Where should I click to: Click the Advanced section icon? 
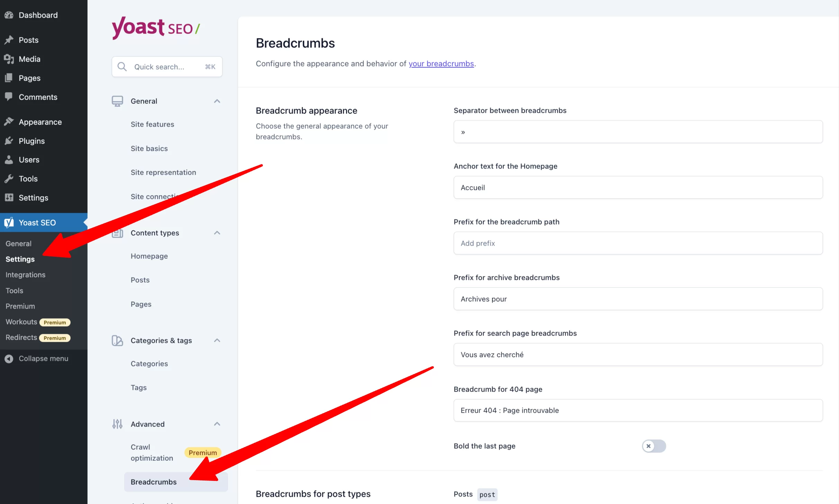[117, 424]
